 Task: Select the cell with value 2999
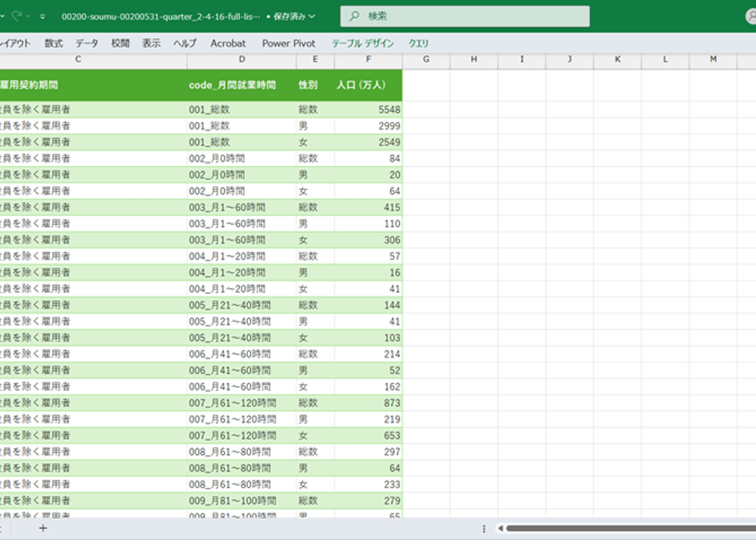[368, 126]
